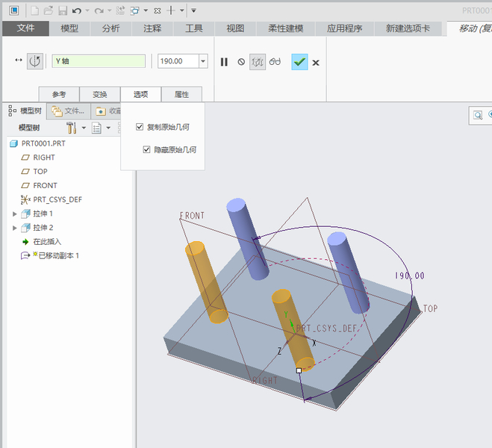This screenshot has height=448, width=492.
Task: Open the customize quick access toolbar dropdown
Action: point(193,10)
